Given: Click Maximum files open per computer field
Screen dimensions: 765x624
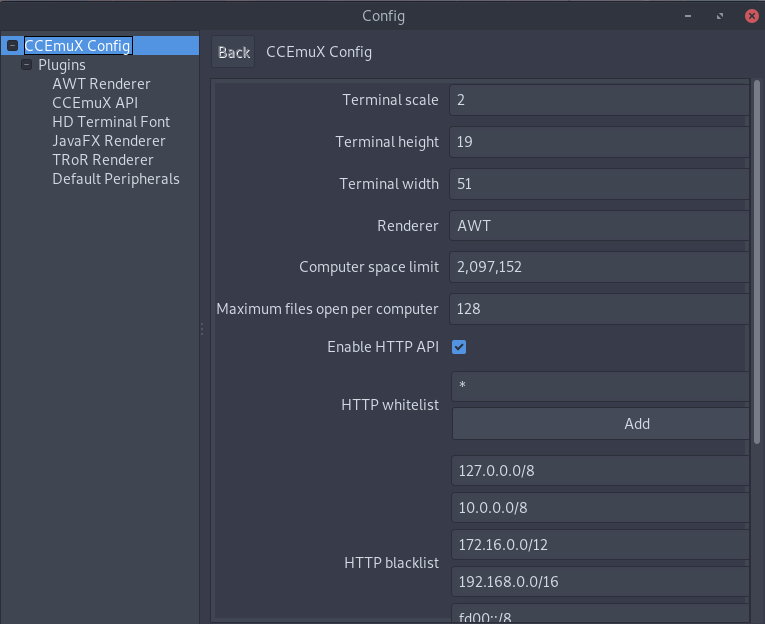Looking at the screenshot, I should click(x=599, y=309).
